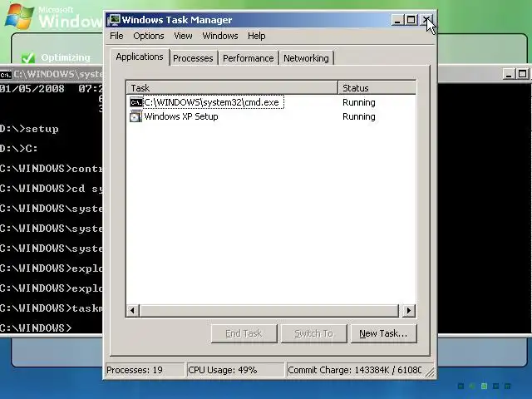
Task: Click the command prompt window title icon
Action: (6, 74)
